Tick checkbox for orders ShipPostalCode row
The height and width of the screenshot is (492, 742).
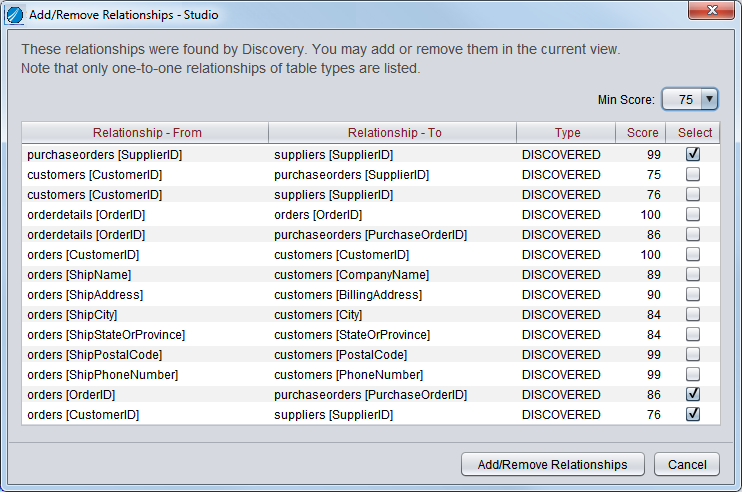click(x=693, y=355)
